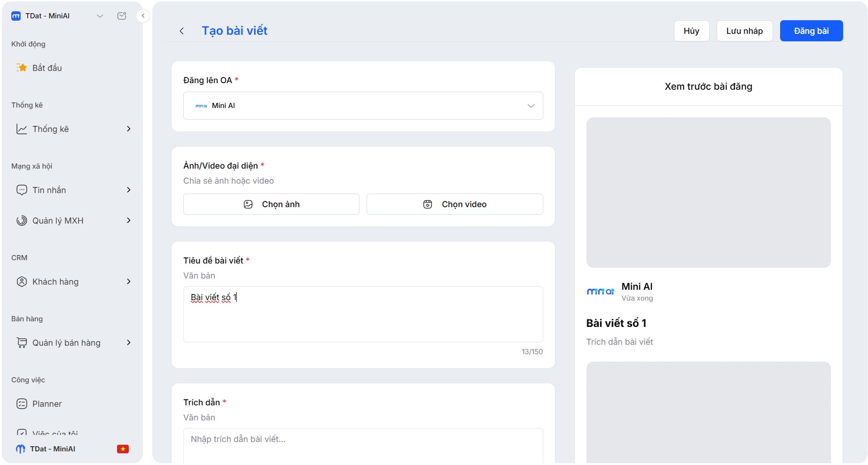Viewport: 868px width, 465px height.
Task: Click the Bắt đầu star icon
Action: pyautogui.click(x=22, y=68)
